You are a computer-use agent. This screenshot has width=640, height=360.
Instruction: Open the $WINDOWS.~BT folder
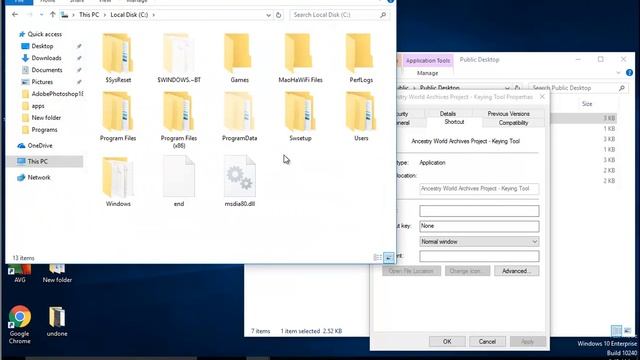click(179, 58)
